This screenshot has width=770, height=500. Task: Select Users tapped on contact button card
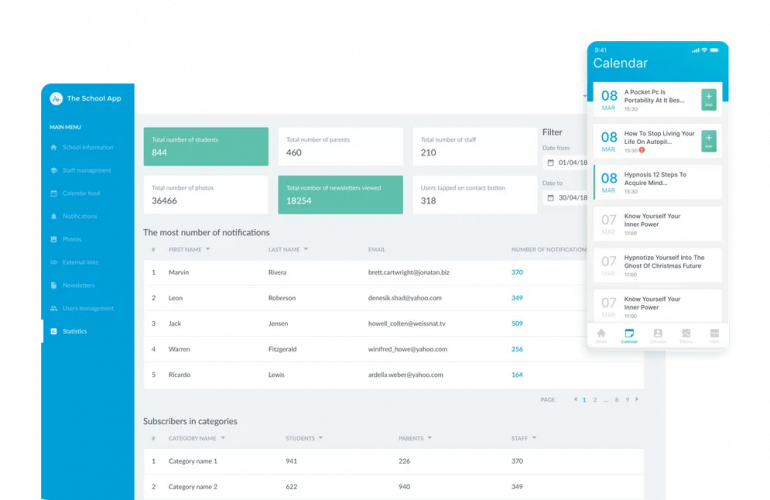[475, 194]
